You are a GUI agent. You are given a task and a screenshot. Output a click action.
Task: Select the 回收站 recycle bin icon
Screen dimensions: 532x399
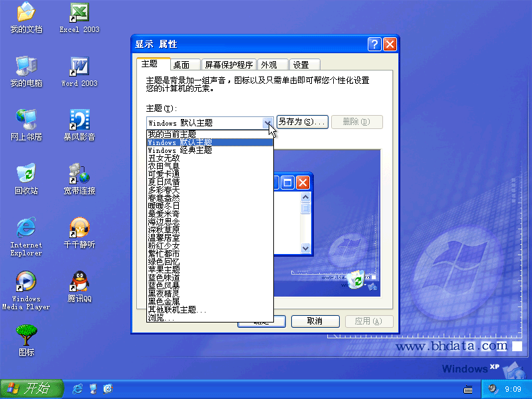[26, 179]
